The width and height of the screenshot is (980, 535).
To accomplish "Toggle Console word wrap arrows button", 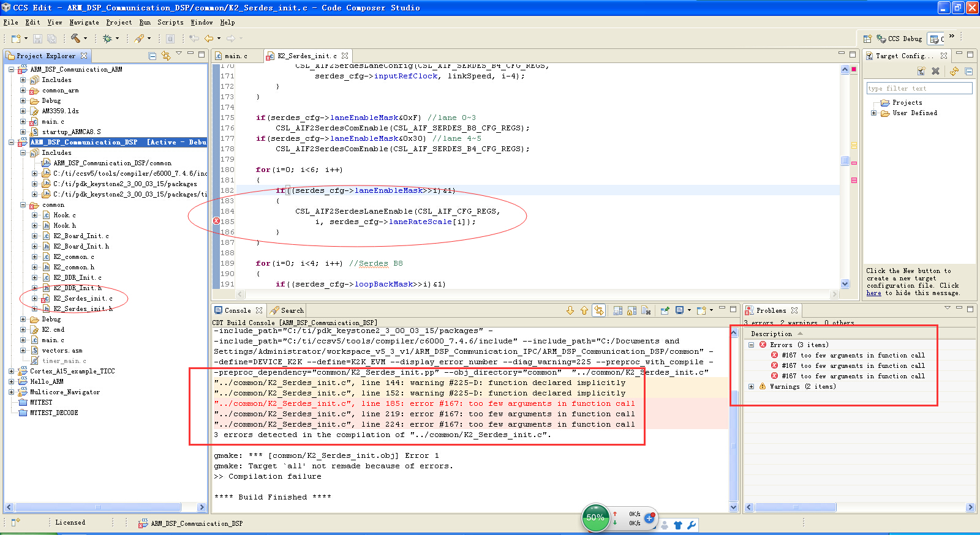I will tap(598, 310).
